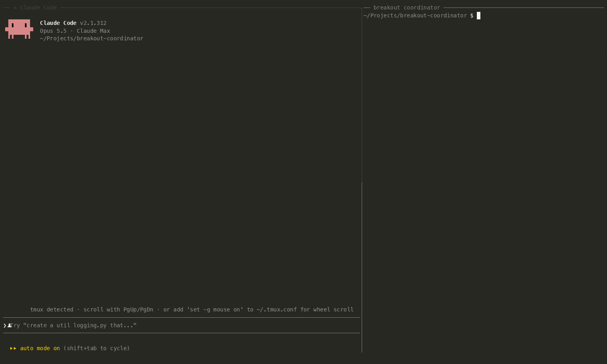Click the asterisk icon in Claude Code pane title
Viewport: 607px width, 364px height.
coord(15,8)
